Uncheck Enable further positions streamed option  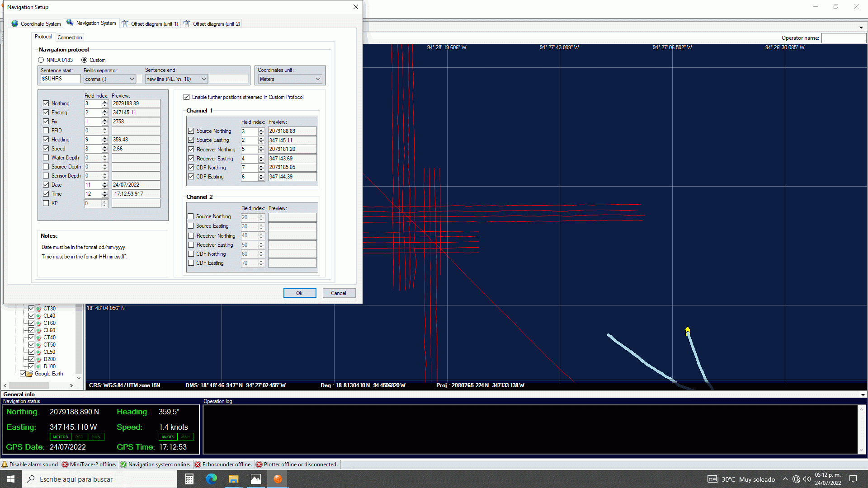coord(187,97)
